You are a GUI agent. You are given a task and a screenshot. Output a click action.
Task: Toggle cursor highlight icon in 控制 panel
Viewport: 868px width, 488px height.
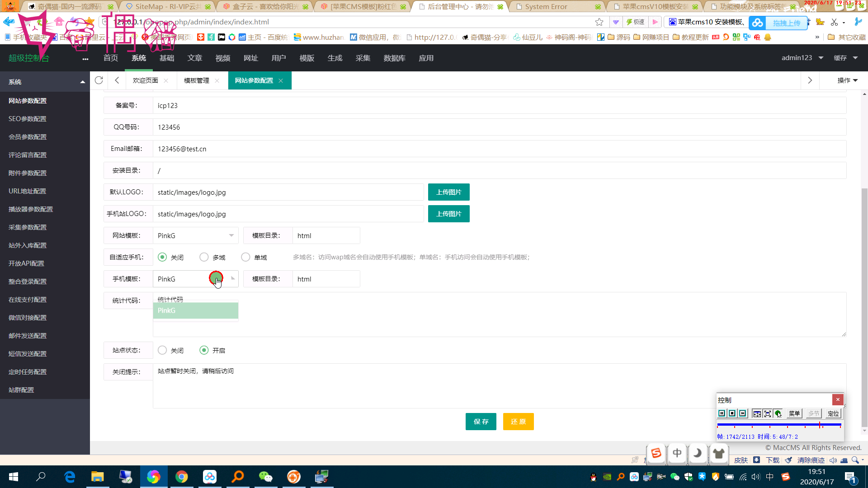pyautogui.click(x=778, y=413)
